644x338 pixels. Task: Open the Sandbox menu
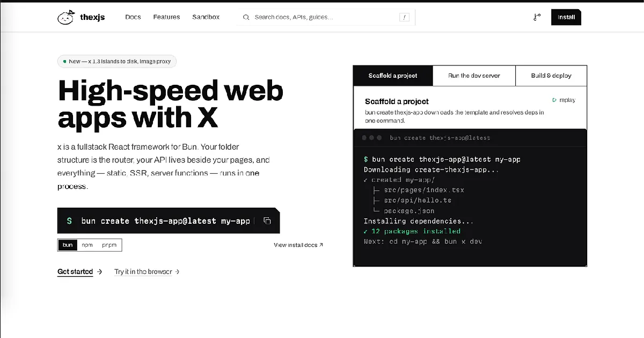[x=206, y=17]
